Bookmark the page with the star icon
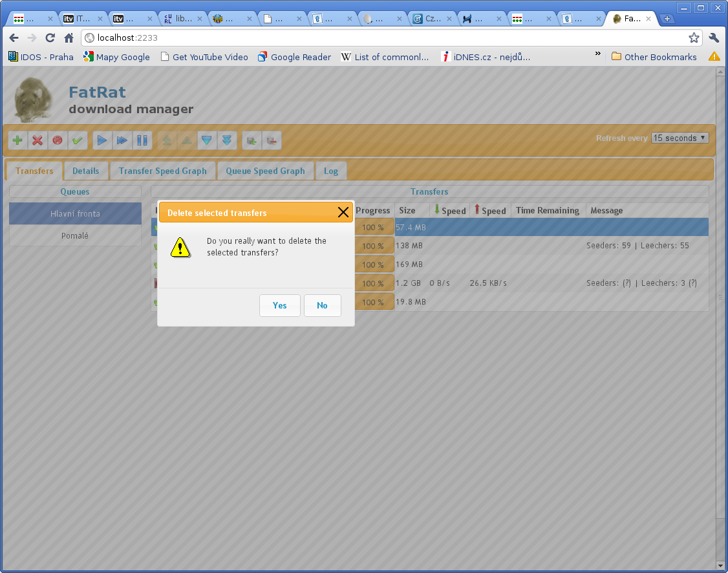 pyautogui.click(x=694, y=38)
